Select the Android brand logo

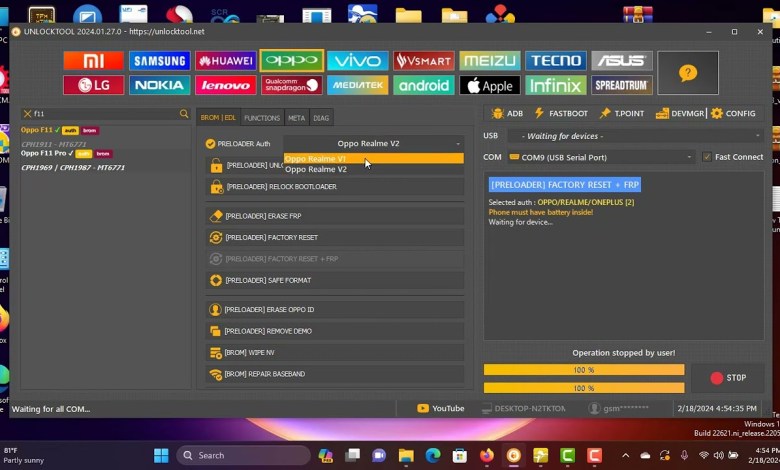pos(424,85)
